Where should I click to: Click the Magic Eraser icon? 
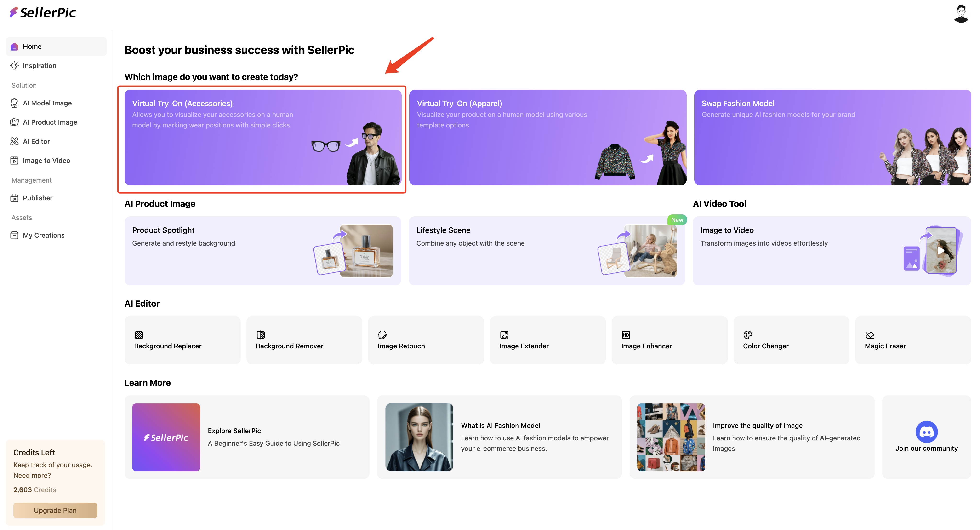pos(869,335)
